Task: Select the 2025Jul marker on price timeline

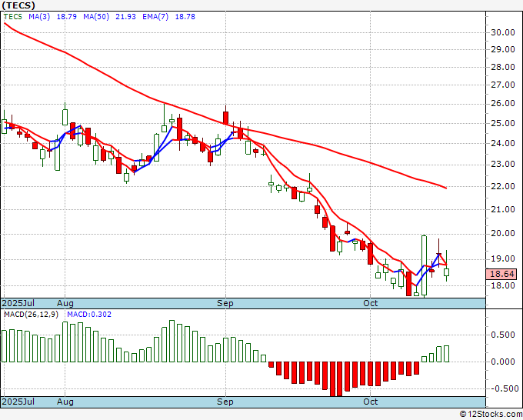Action: coord(18,303)
